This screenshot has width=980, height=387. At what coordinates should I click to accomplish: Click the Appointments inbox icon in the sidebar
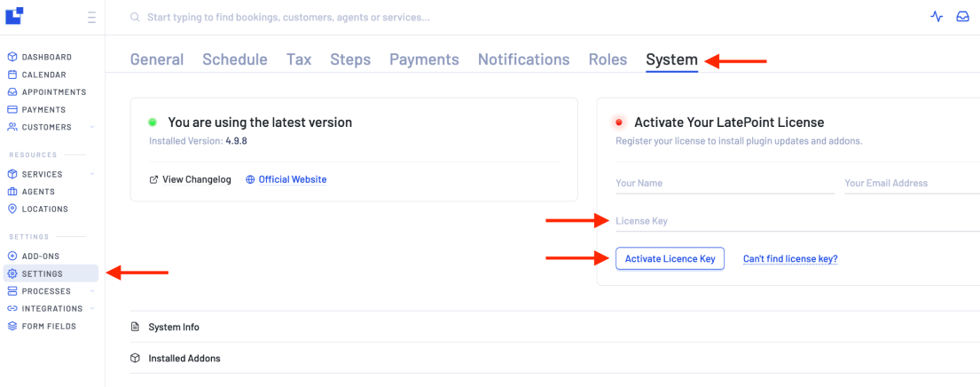(12, 92)
